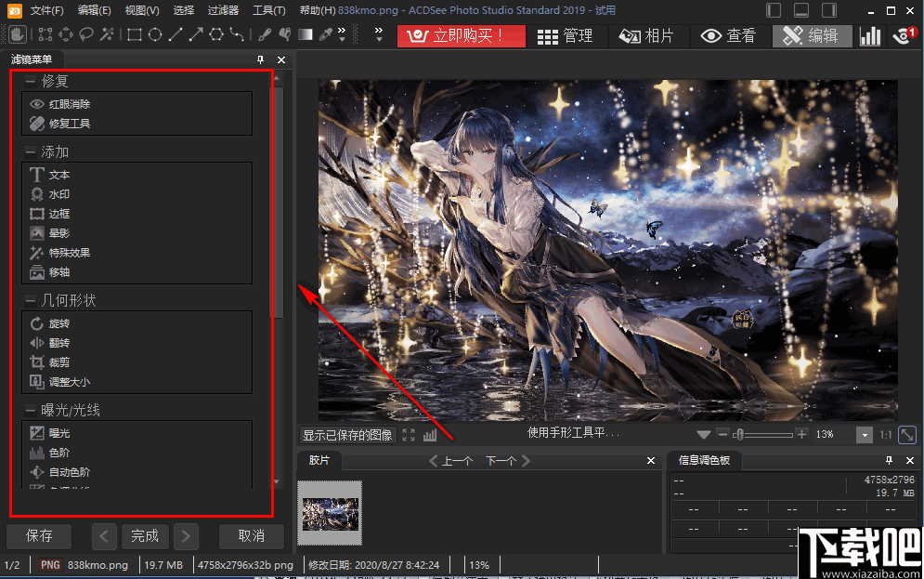Screen dimensions: 924x579
Task: Select the Rectangle selection tool
Action: (133, 35)
